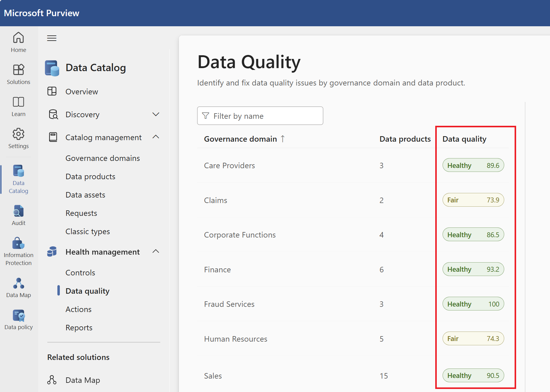Expand the Discovery section chevron
Image resolution: width=550 pixels, height=392 pixels.
[x=156, y=114]
